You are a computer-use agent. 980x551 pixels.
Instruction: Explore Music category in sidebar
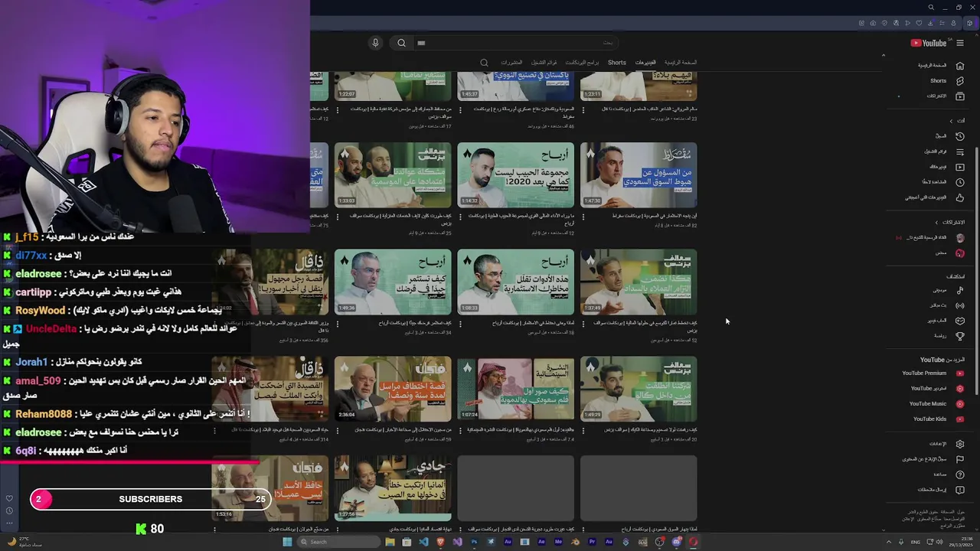tap(948, 290)
